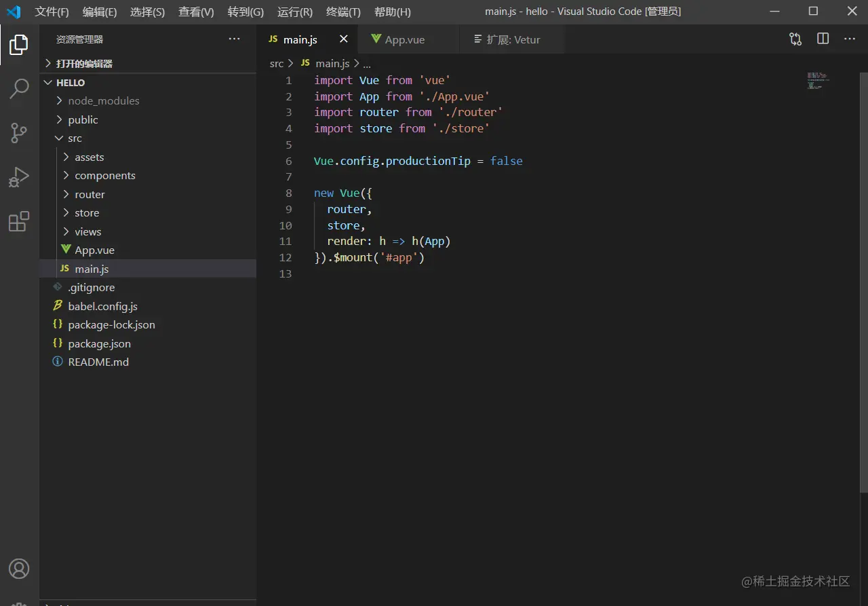
Task: Open the 转到(G) menu
Action: (x=245, y=12)
